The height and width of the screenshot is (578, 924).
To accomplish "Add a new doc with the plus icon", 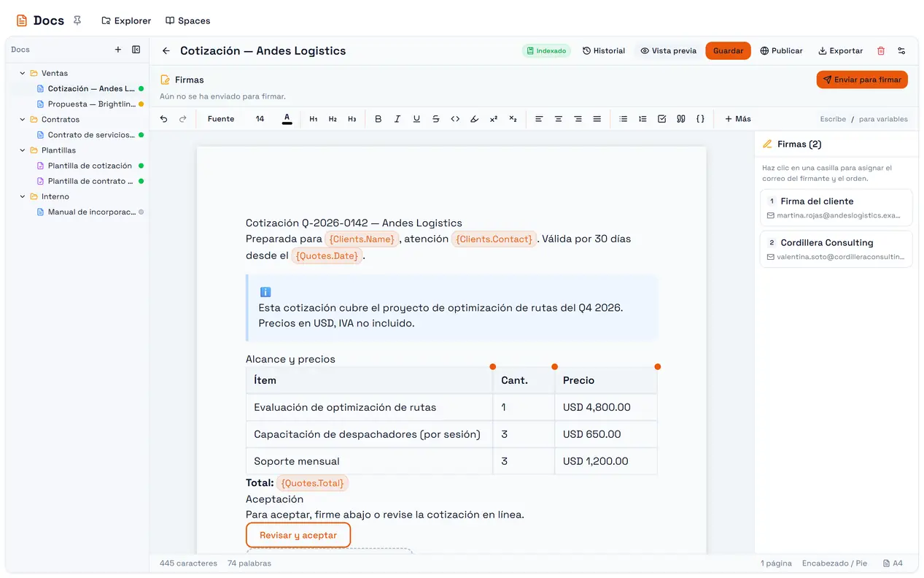I will point(118,50).
